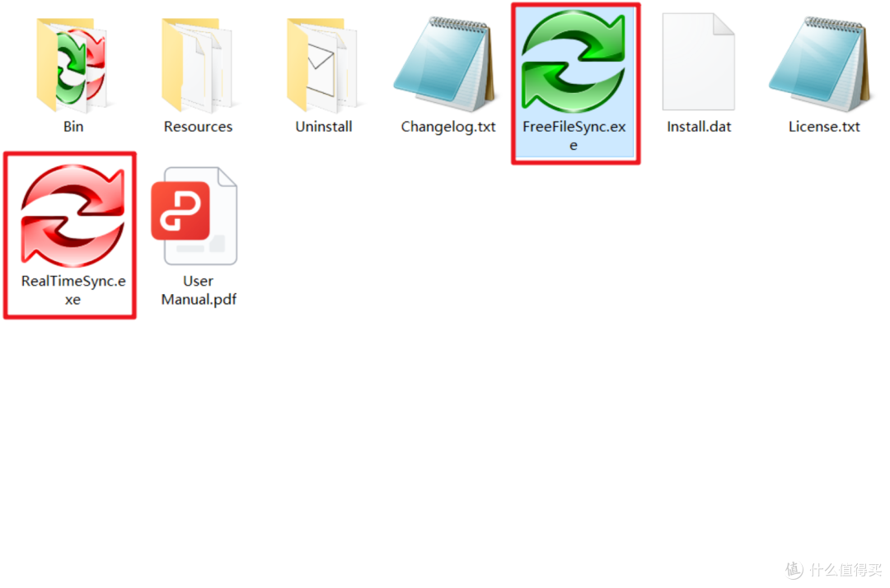
Task: Select the User Manual.pdf icon
Action: point(194,216)
